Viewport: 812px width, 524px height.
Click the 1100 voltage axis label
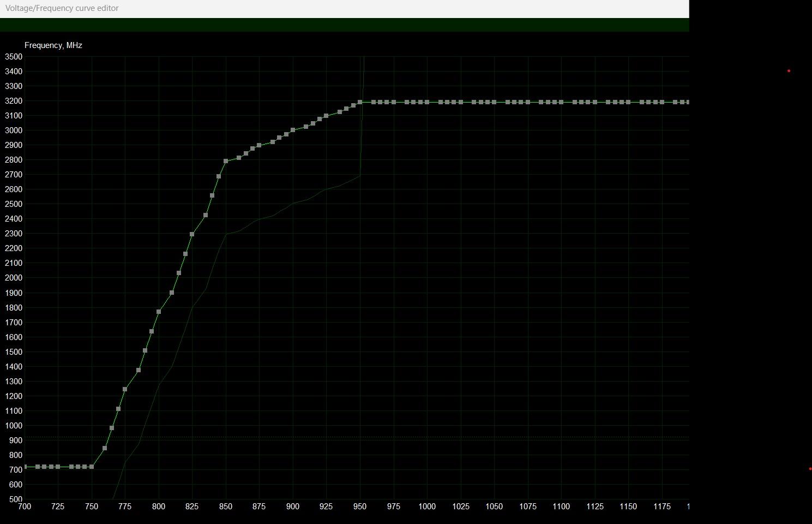point(561,507)
